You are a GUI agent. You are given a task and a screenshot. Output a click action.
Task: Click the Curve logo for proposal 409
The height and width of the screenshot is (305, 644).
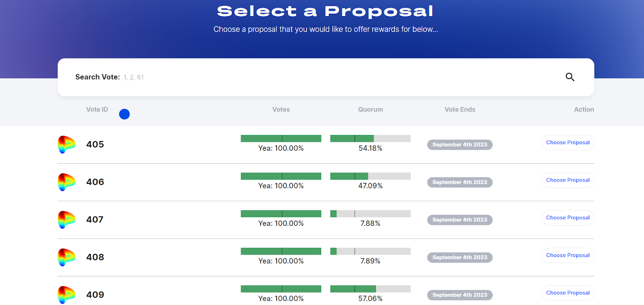[x=66, y=295]
